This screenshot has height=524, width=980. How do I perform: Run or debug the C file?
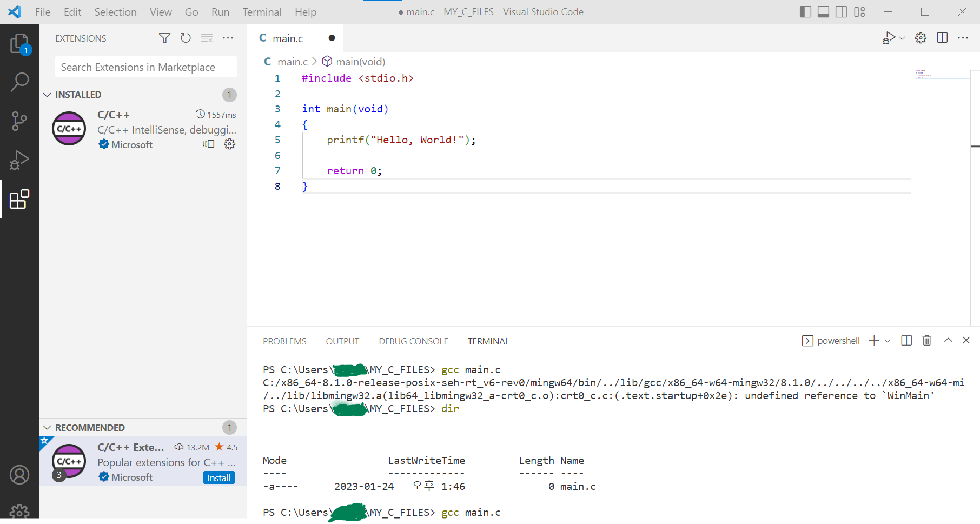pos(889,38)
